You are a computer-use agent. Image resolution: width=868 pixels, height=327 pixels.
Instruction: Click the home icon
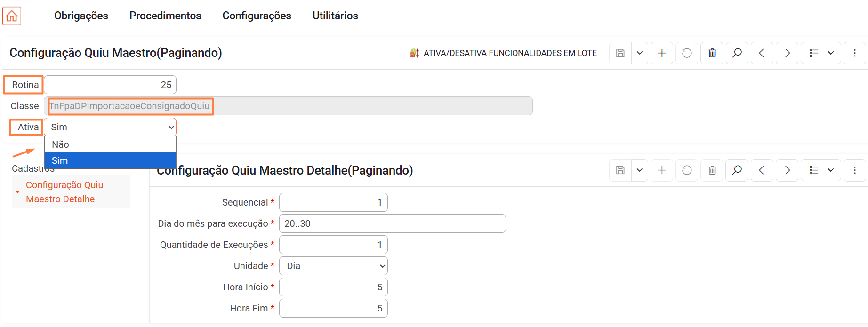(x=12, y=16)
